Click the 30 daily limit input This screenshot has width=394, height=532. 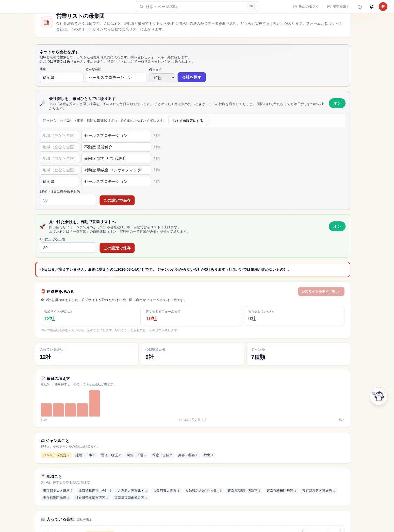coord(68,248)
